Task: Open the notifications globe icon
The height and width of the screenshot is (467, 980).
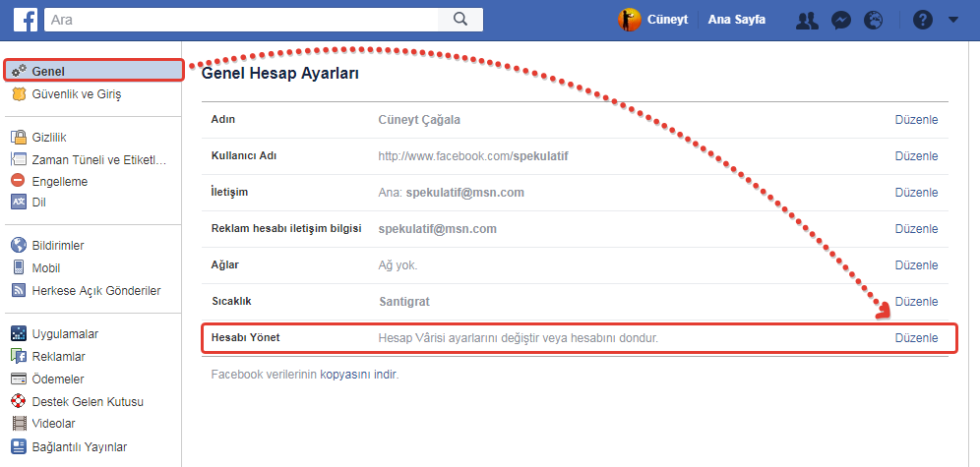Action: tap(873, 20)
